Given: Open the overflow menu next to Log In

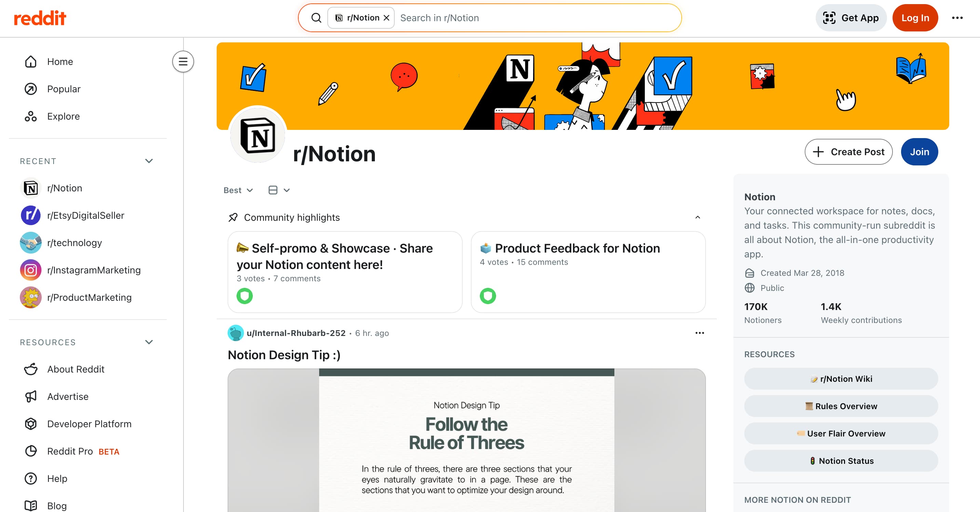Looking at the screenshot, I should tap(957, 17).
